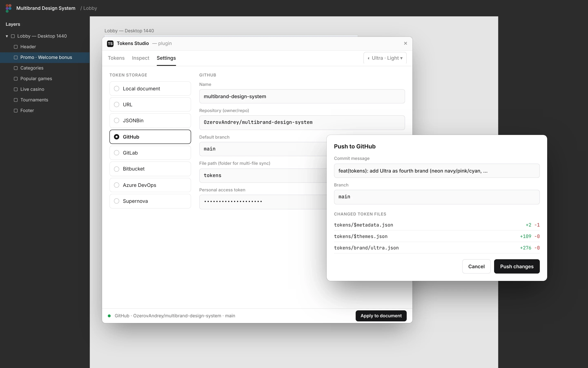The width and height of the screenshot is (588, 368).
Task: Click Push changes button
Action: pos(517,267)
